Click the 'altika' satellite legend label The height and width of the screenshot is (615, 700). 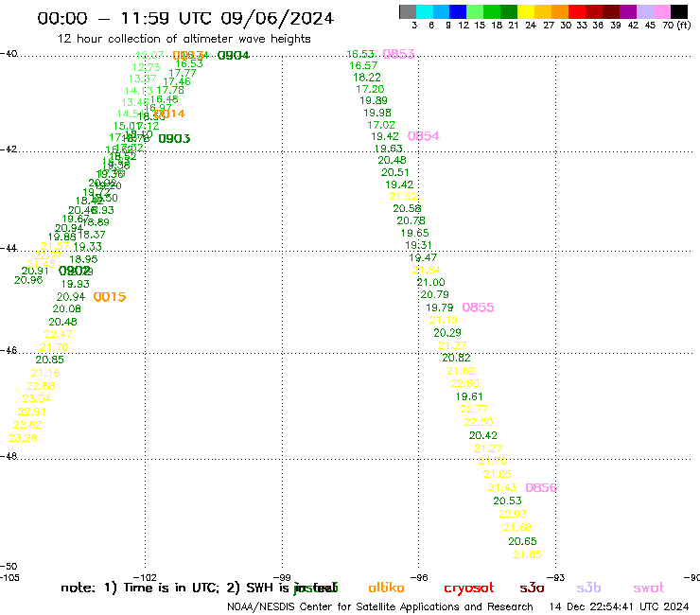(386, 588)
